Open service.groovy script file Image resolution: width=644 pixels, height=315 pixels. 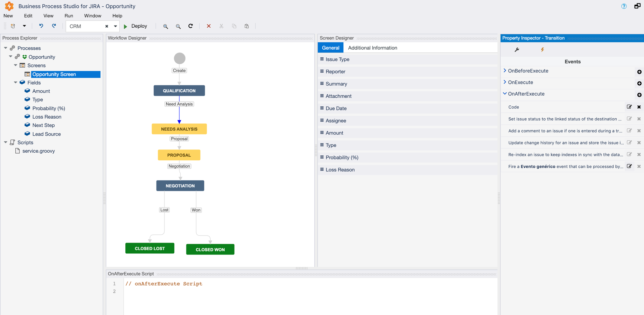(x=38, y=151)
